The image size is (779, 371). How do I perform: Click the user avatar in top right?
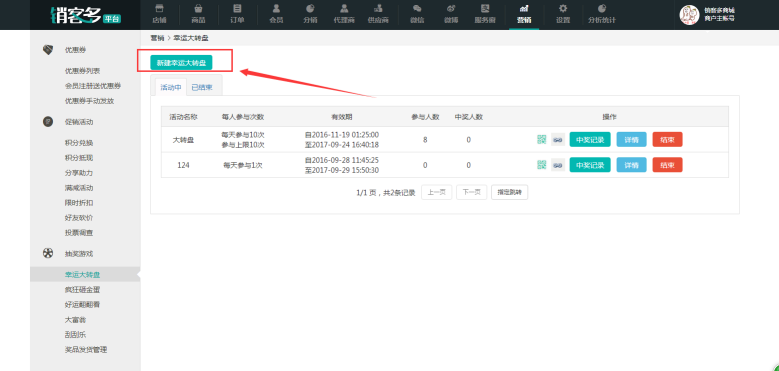coord(689,15)
